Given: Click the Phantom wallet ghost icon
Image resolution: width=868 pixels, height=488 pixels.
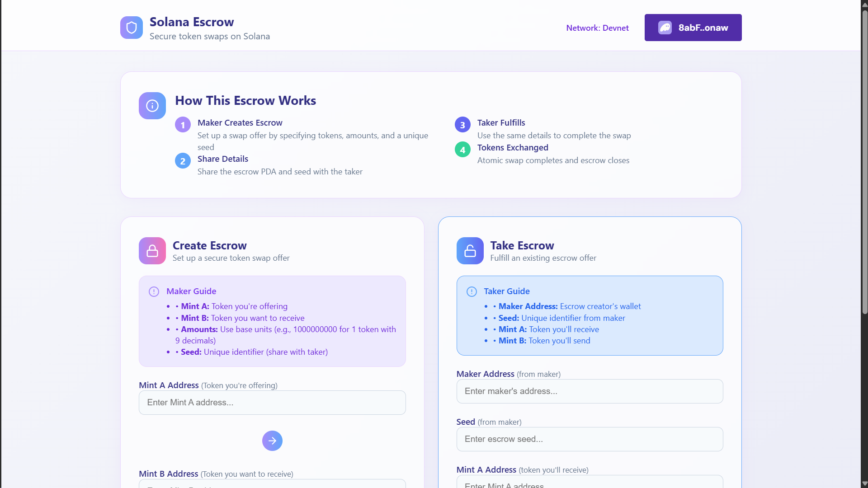Looking at the screenshot, I should click(x=665, y=28).
